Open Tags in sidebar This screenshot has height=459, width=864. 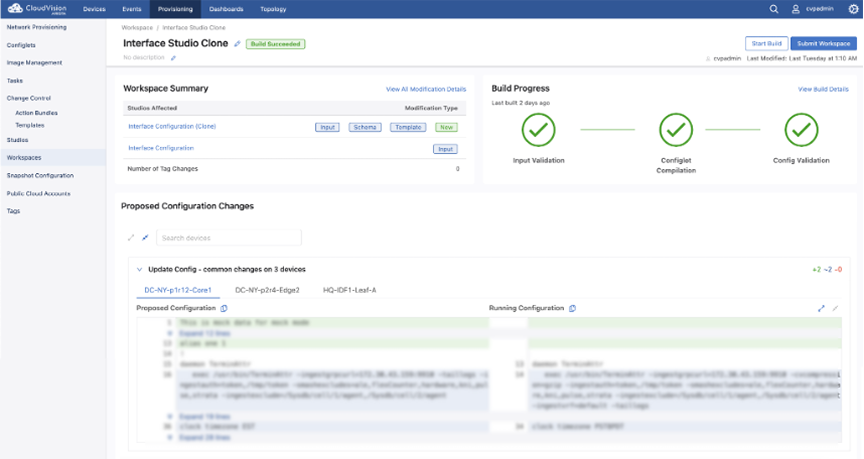(x=13, y=211)
